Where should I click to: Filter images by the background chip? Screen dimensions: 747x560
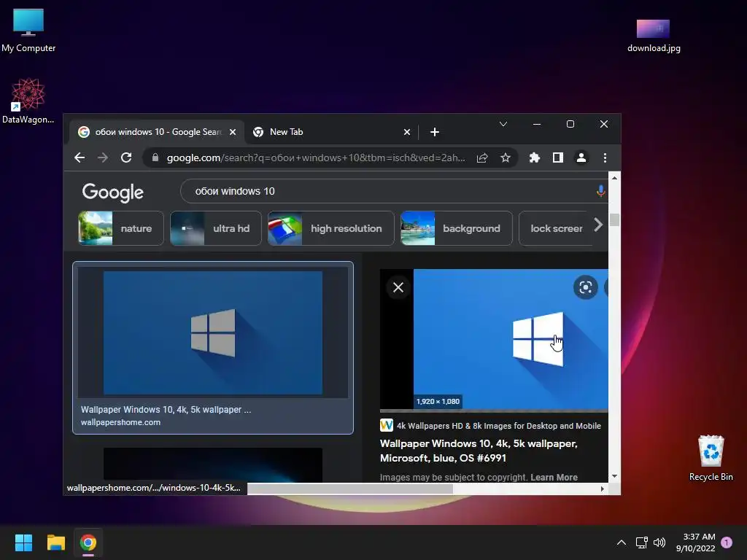[x=457, y=228]
